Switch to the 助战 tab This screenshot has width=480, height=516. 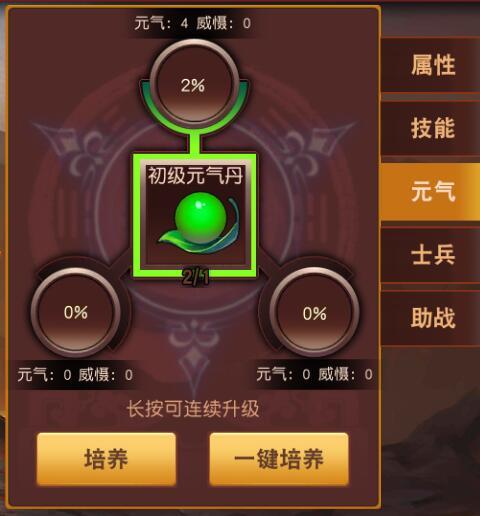[431, 318]
